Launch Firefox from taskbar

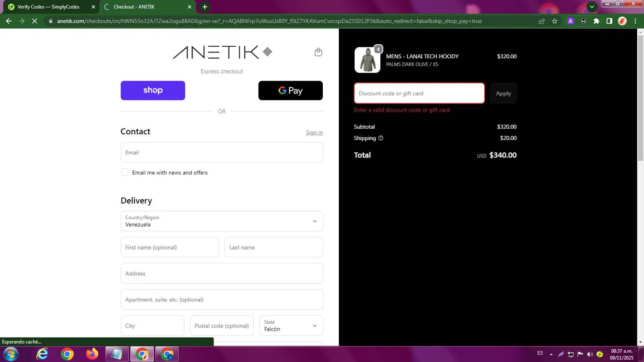(x=92, y=354)
